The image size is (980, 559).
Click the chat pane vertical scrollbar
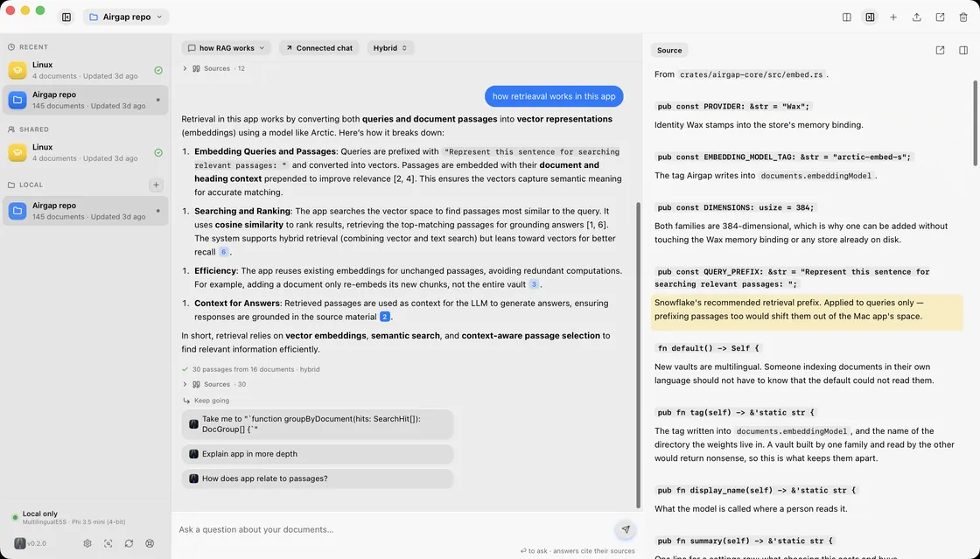pyautogui.click(x=638, y=355)
